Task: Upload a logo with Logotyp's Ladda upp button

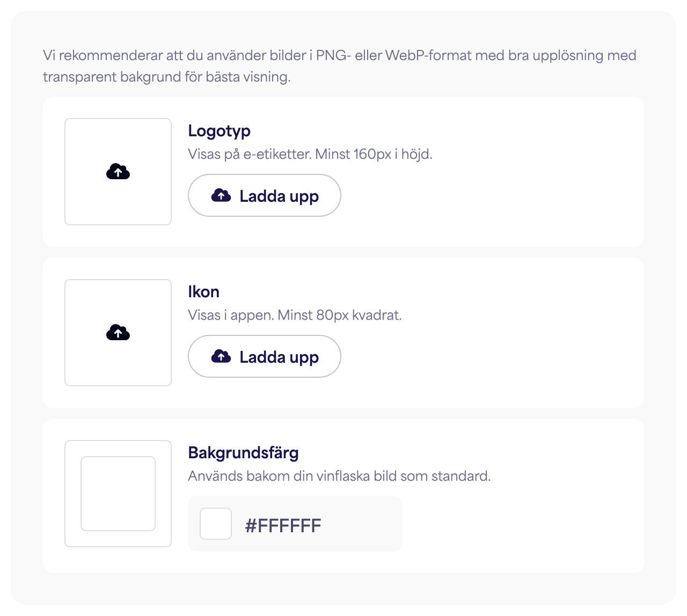Action: 265,195
